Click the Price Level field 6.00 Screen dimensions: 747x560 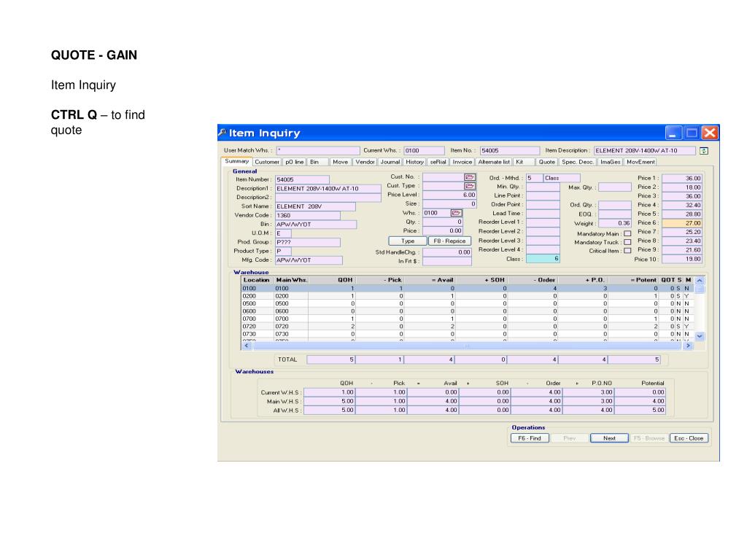[x=449, y=195]
